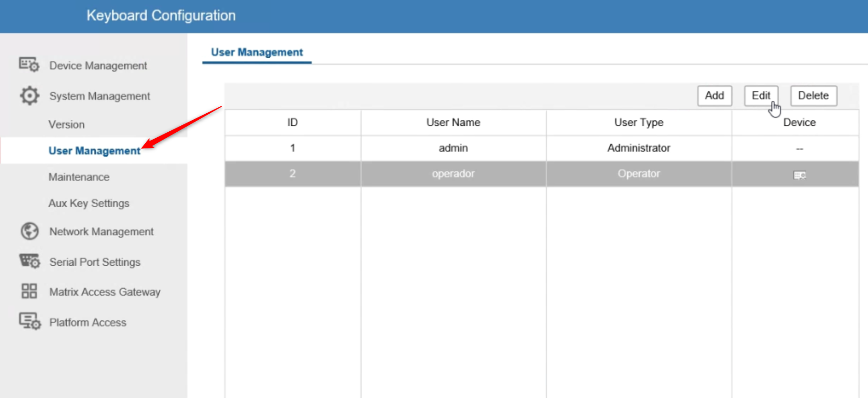Image resolution: width=868 pixels, height=398 pixels.
Task: Open Device Management section
Action: click(98, 66)
